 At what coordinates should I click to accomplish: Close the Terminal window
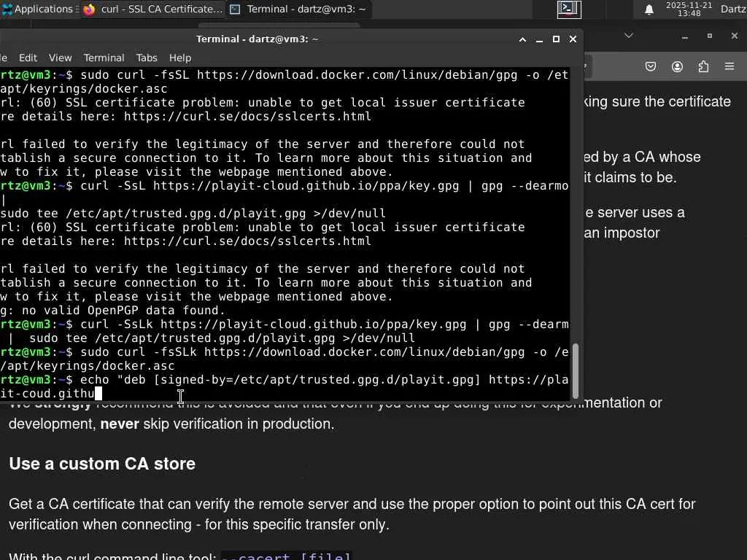click(x=573, y=39)
